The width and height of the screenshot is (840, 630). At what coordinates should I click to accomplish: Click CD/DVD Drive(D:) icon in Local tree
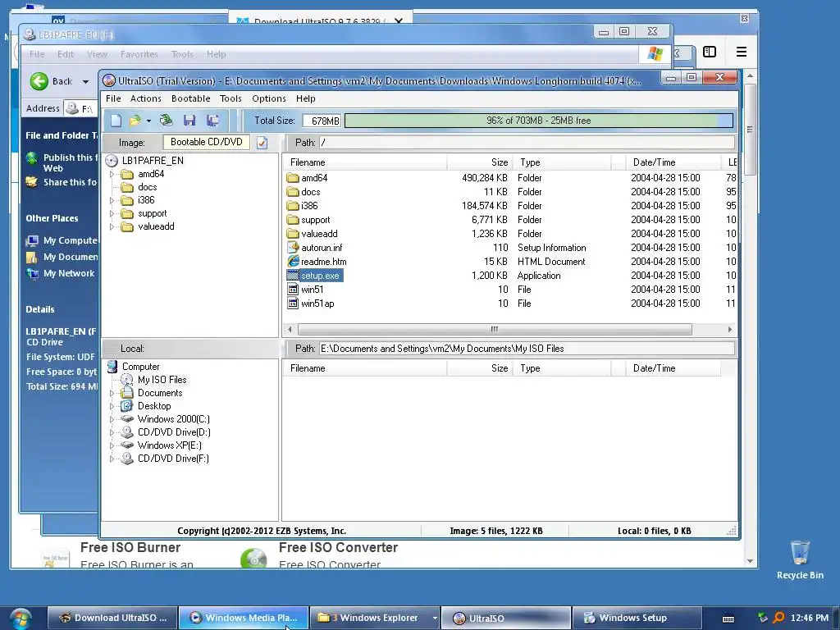[127, 432]
